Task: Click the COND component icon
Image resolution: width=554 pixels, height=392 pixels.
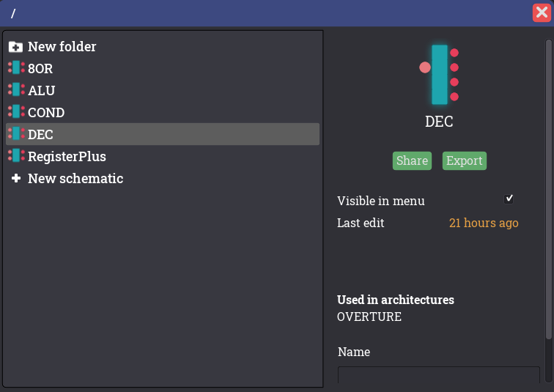Action: 15,112
